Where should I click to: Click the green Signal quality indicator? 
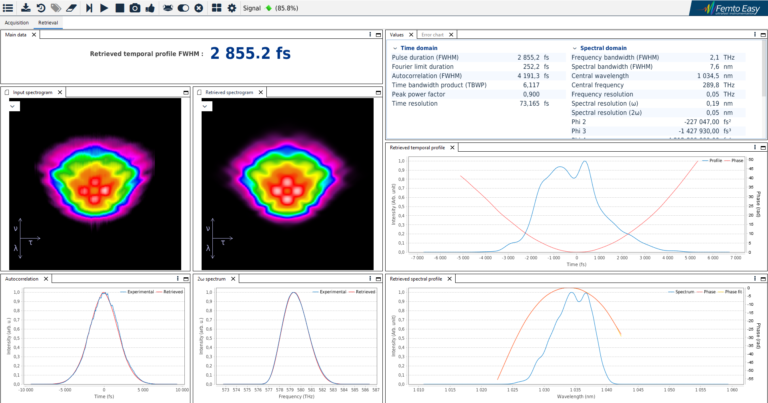point(267,9)
